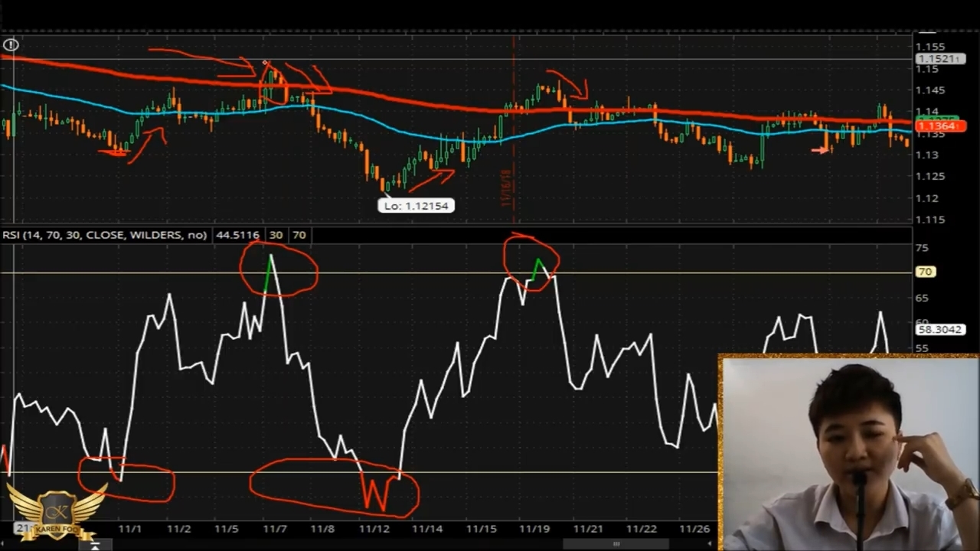Click the RSI oversold 30 value box
The height and width of the screenshot is (551, 980).
[x=276, y=235]
